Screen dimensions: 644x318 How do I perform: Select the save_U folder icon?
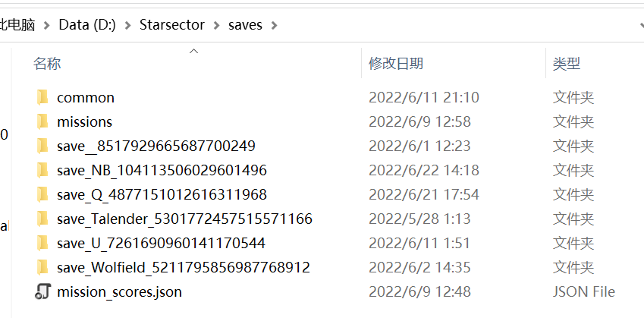click(42, 244)
